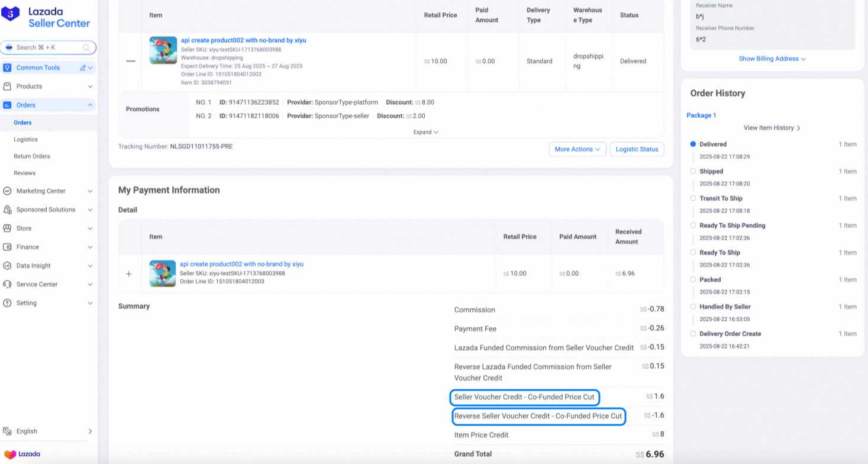Click the Data Insight icon
The width and height of the screenshot is (868, 464).
pos(7,265)
